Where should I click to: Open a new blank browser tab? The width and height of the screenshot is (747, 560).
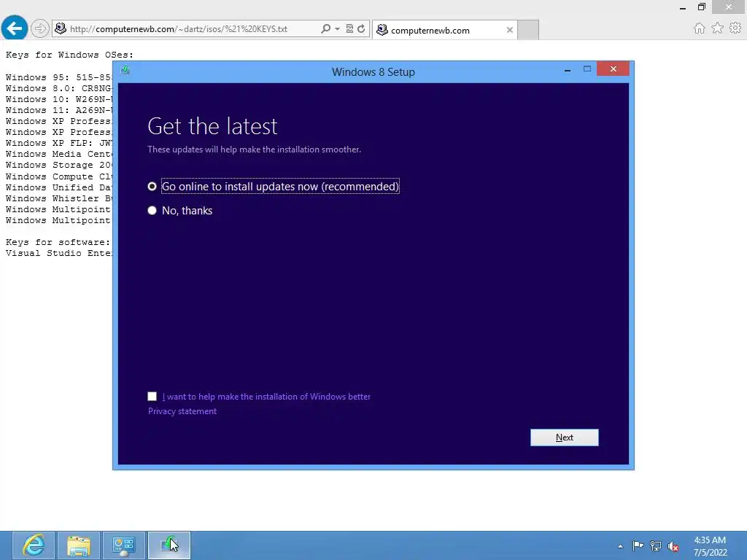(x=528, y=29)
